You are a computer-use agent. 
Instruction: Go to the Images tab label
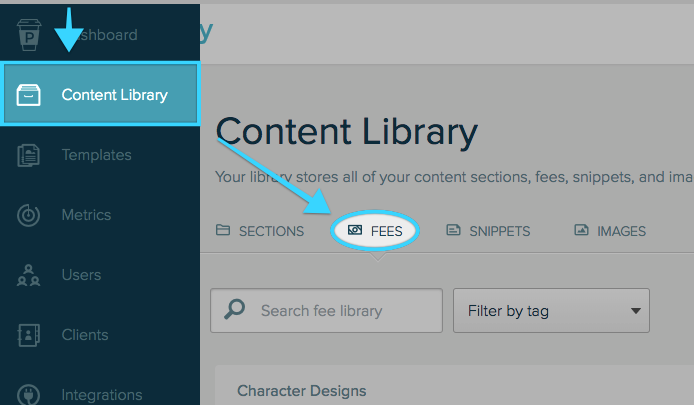click(621, 231)
